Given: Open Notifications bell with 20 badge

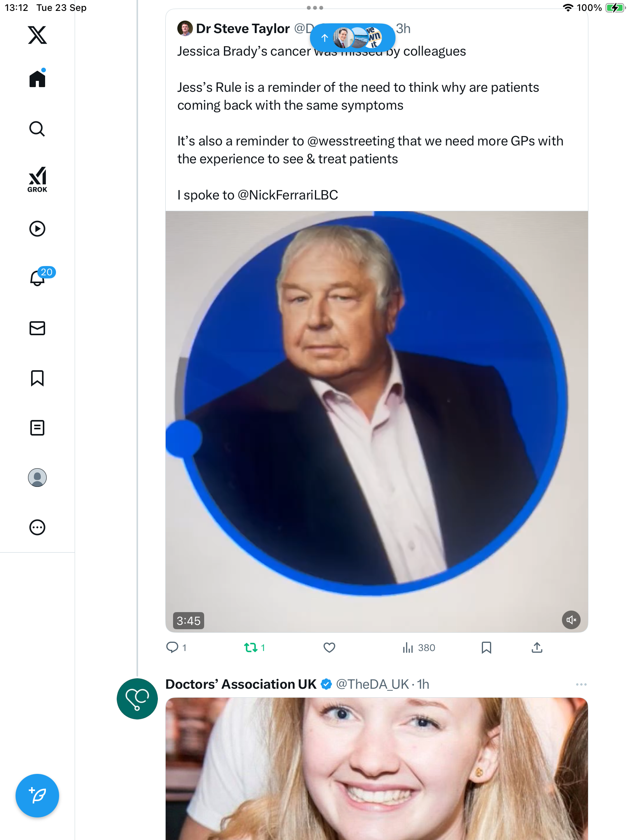Looking at the screenshot, I should [x=38, y=278].
